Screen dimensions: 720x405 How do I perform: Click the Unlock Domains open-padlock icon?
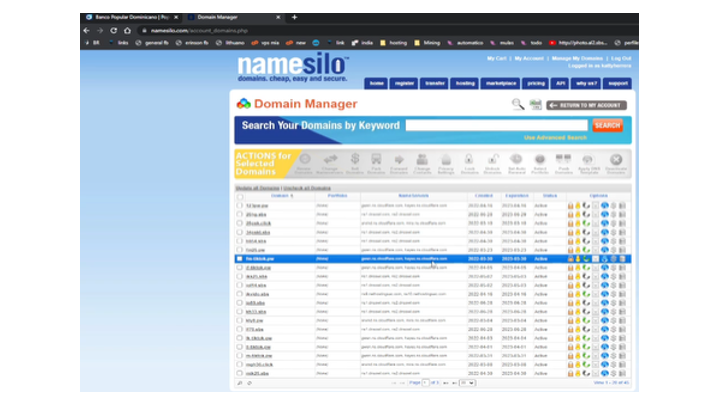pyautogui.click(x=493, y=159)
